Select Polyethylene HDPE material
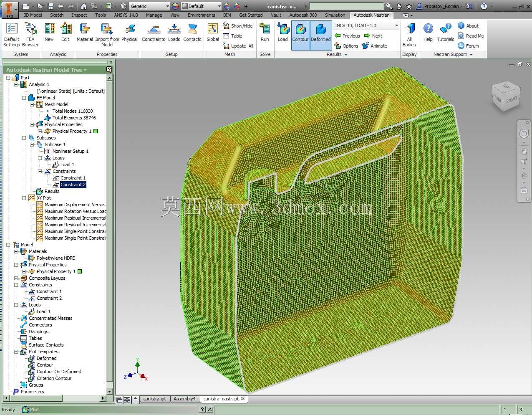 click(55, 258)
